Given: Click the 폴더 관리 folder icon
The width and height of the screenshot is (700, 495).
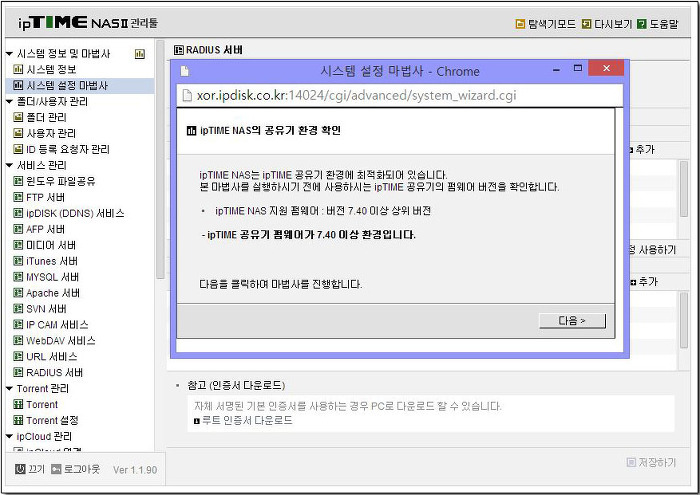Looking at the screenshot, I should tap(18, 117).
